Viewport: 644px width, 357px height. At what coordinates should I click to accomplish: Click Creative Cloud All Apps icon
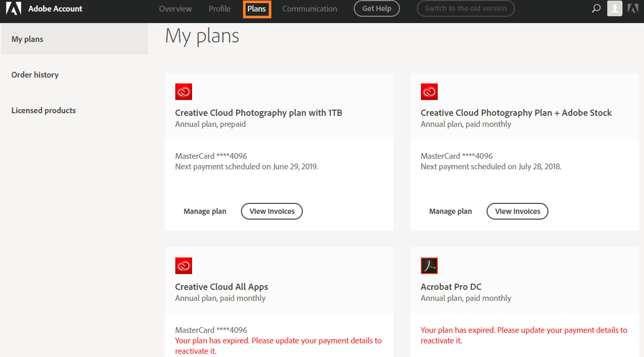[184, 266]
